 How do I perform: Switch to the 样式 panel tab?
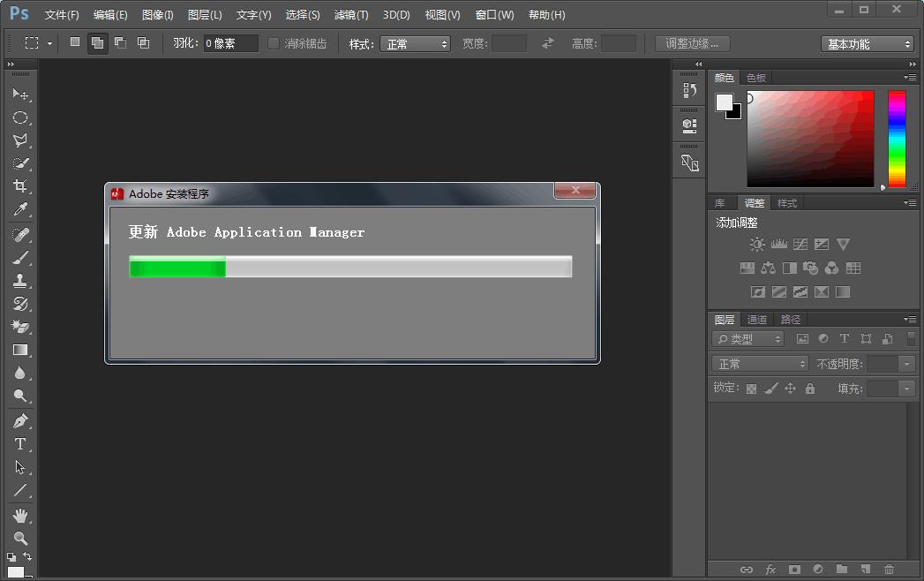tap(786, 203)
